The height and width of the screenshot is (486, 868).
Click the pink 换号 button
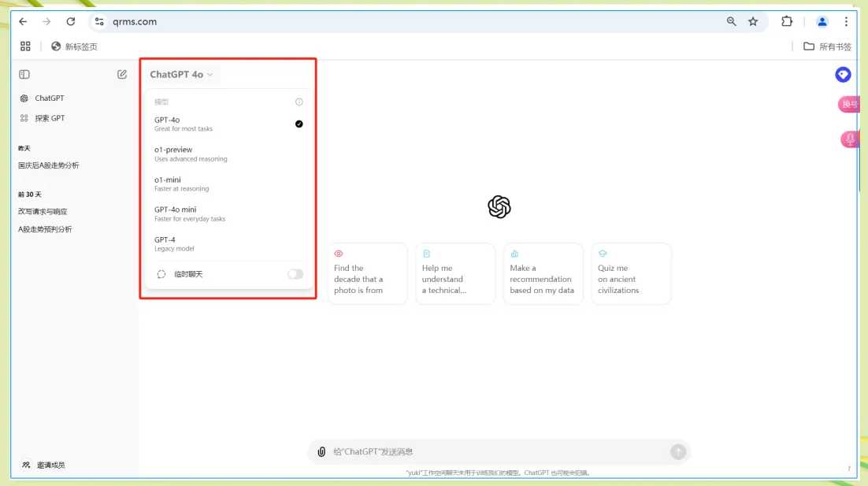tap(849, 104)
